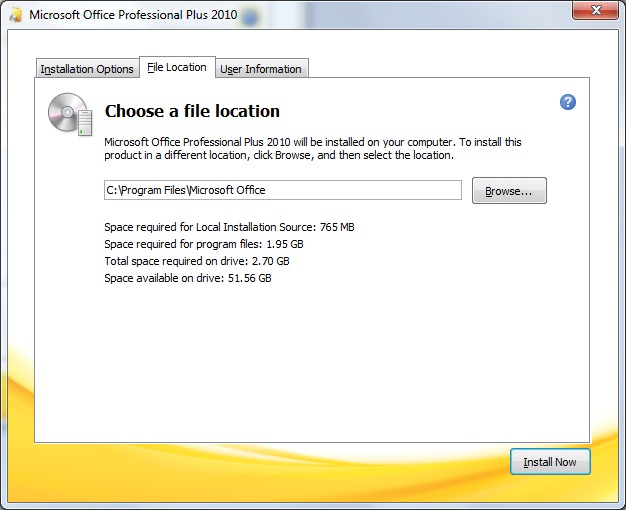Click inside the install path text field
This screenshot has height=510, width=626.
click(x=283, y=190)
